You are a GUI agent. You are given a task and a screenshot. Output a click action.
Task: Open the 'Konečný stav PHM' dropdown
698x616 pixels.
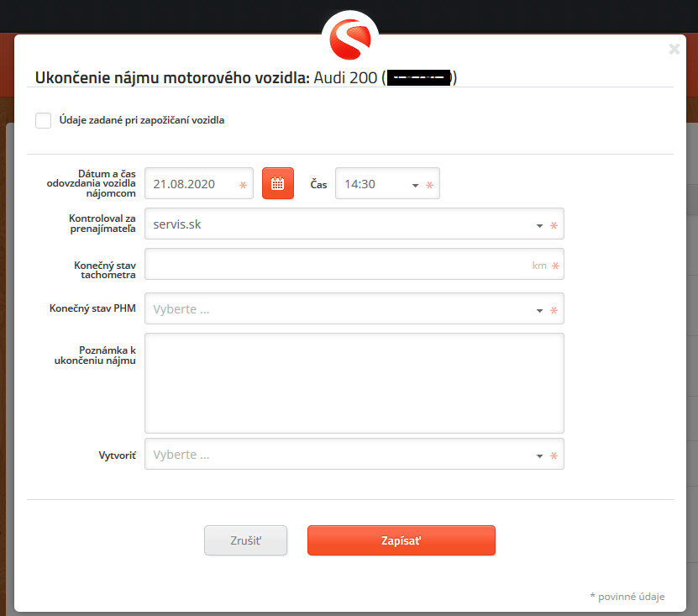click(354, 308)
